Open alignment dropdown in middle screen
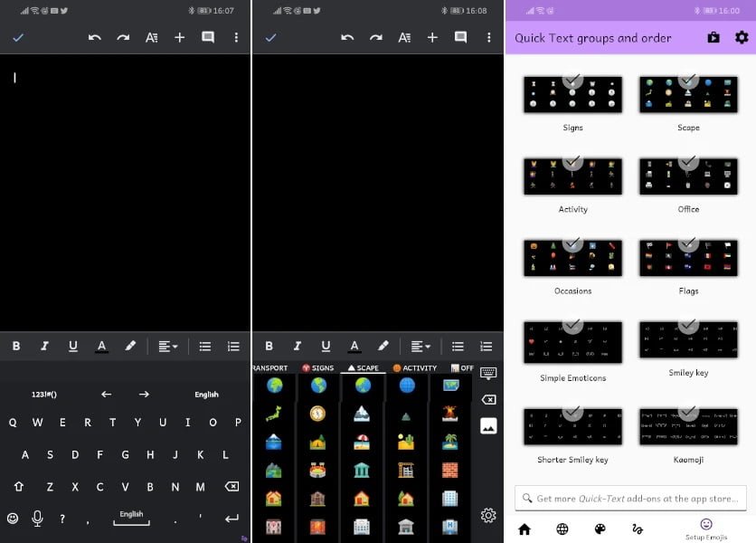Screen dimensions: 756x543 pyautogui.click(x=421, y=347)
